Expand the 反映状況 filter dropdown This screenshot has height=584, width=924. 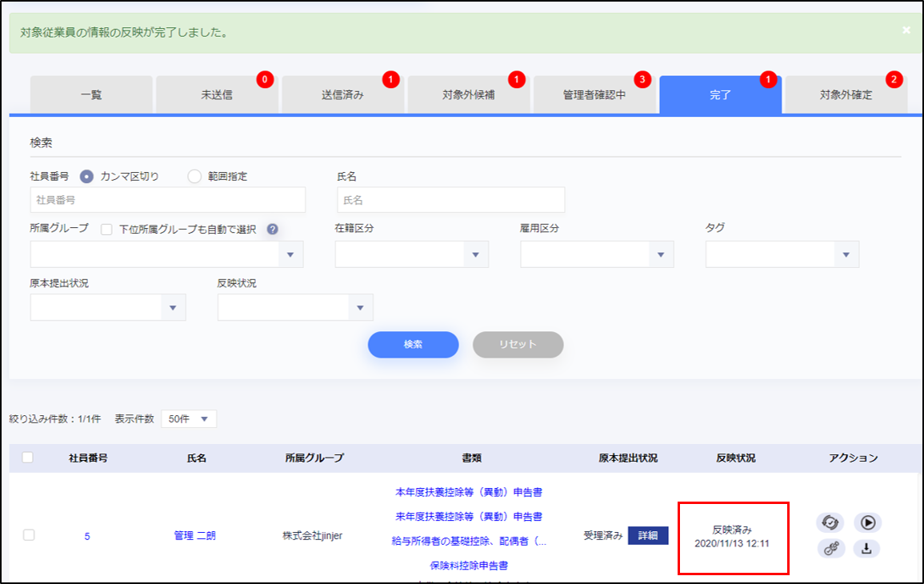(x=294, y=307)
